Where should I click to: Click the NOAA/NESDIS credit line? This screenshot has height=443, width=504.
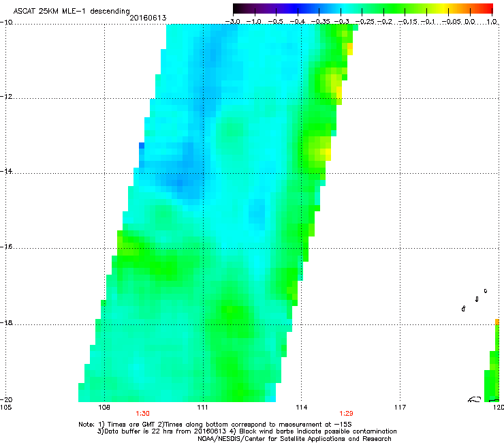point(294,438)
